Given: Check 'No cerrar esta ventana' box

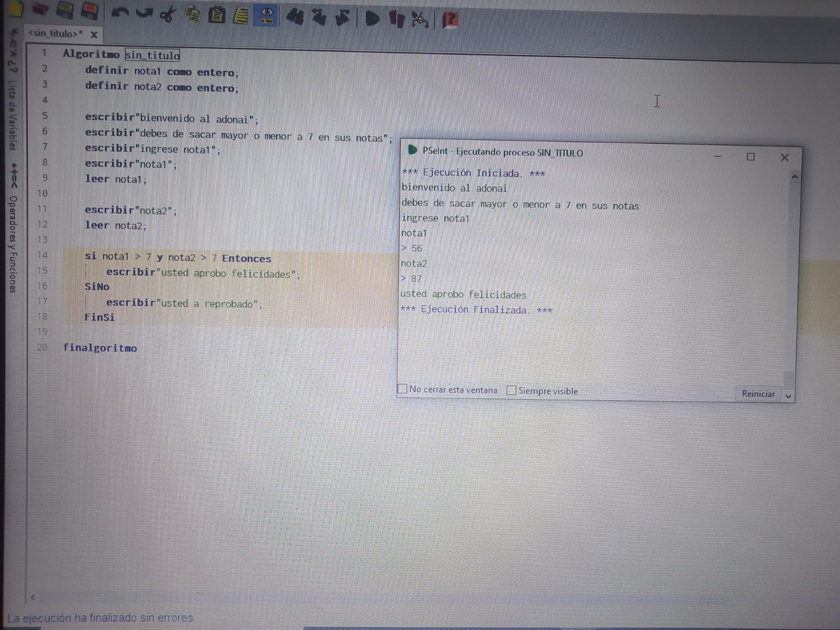Looking at the screenshot, I should pos(402,388).
